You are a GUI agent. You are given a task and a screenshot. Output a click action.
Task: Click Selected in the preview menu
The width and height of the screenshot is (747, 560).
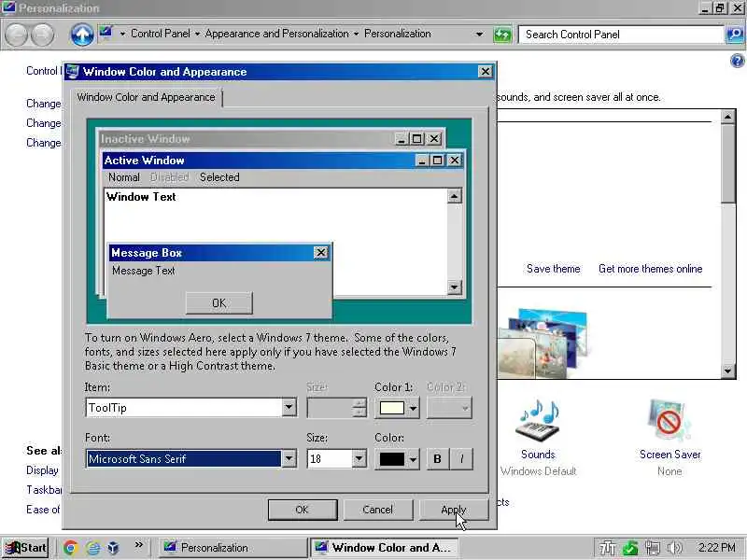[219, 177]
